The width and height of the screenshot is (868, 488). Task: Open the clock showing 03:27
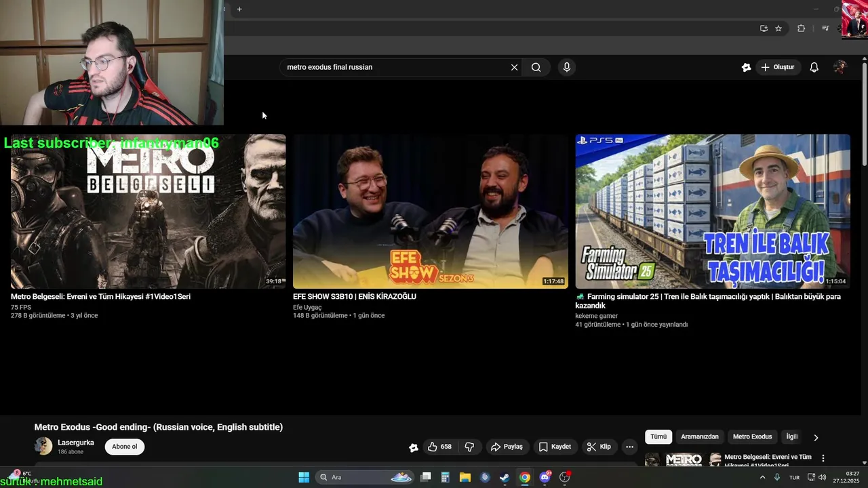coord(847,477)
